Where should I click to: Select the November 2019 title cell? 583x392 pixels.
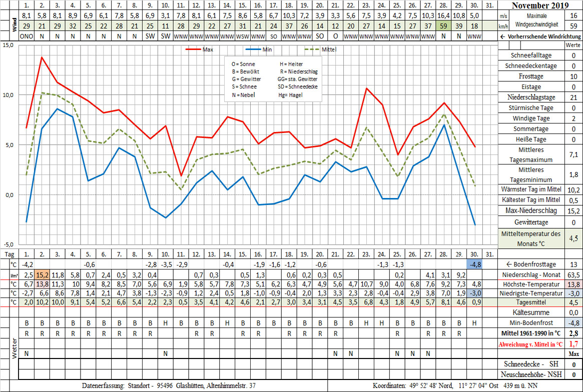(x=540, y=6)
